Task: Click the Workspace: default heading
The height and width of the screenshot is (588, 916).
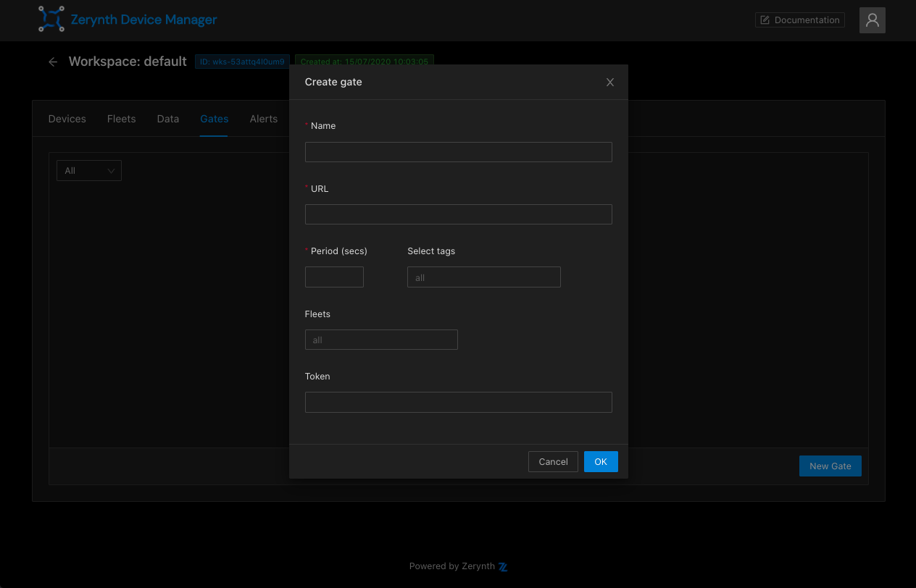Action: click(x=128, y=62)
